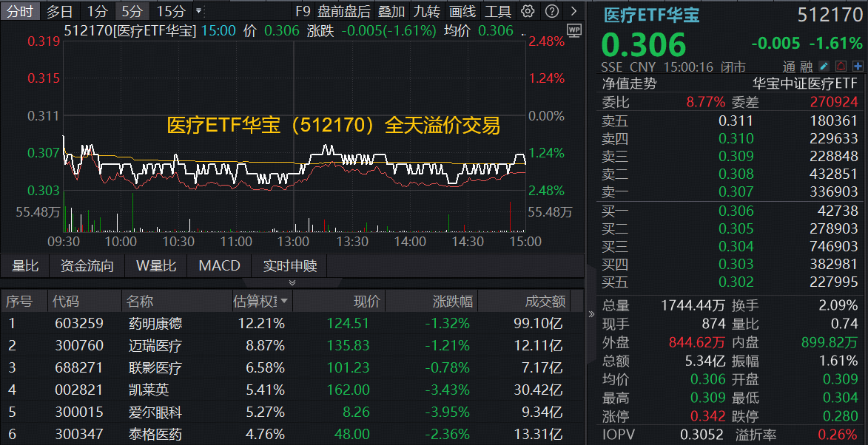This screenshot has height=445, width=868.
Task: Click the 512170[医疗ETF华宝] chart header label
Action: pos(131,31)
